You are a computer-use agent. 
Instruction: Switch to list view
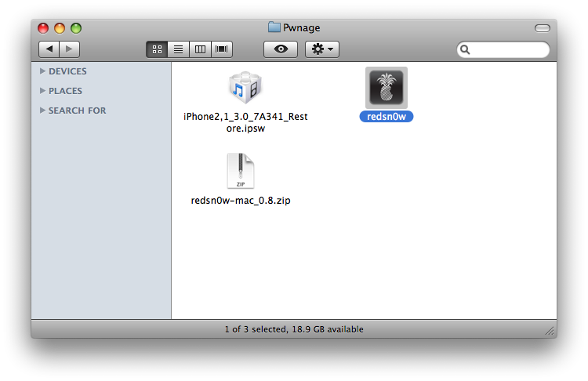[x=179, y=49]
